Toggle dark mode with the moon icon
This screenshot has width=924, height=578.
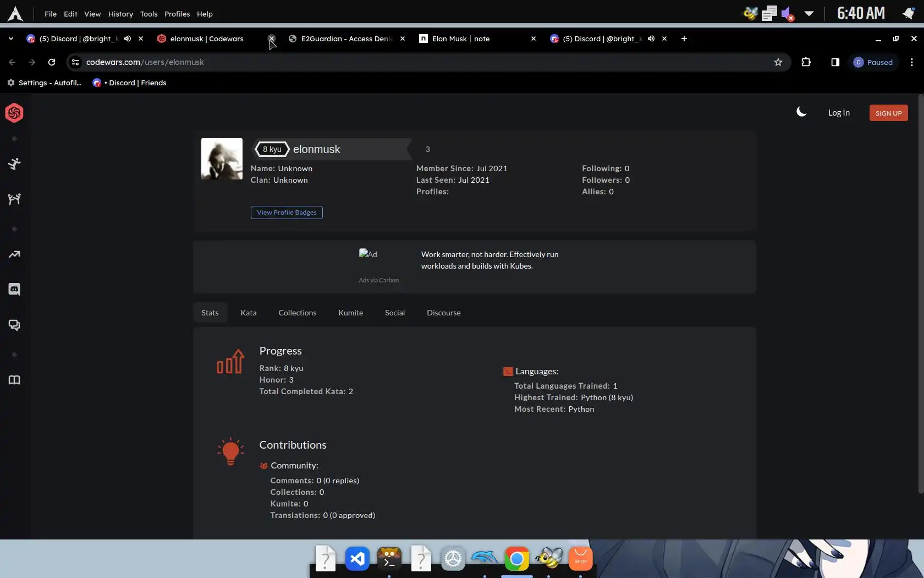pyautogui.click(x=801, y=112)
